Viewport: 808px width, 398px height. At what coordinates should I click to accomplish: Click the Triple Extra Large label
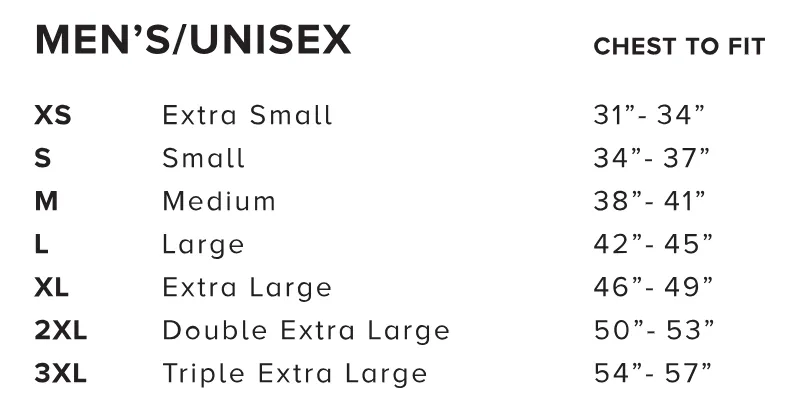coord(295,374)
